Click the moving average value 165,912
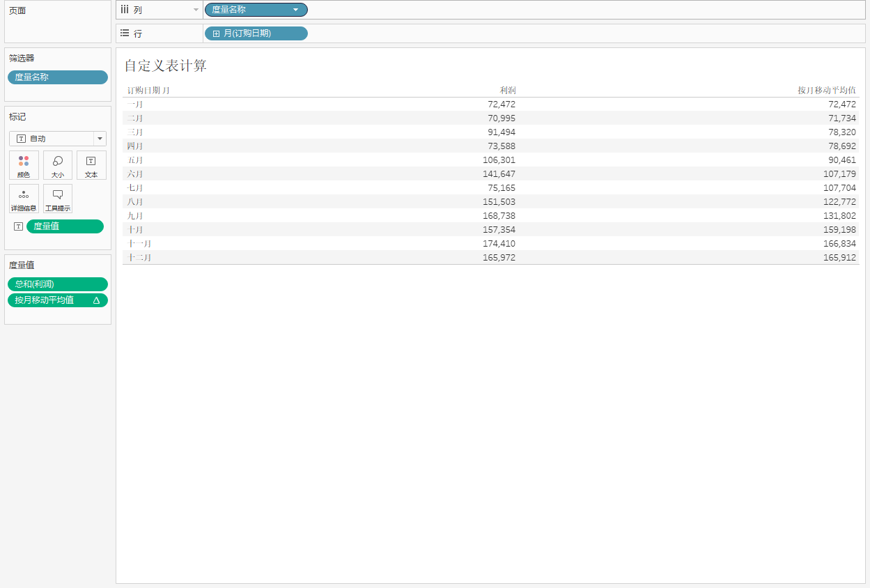 [x=840, y=258]
